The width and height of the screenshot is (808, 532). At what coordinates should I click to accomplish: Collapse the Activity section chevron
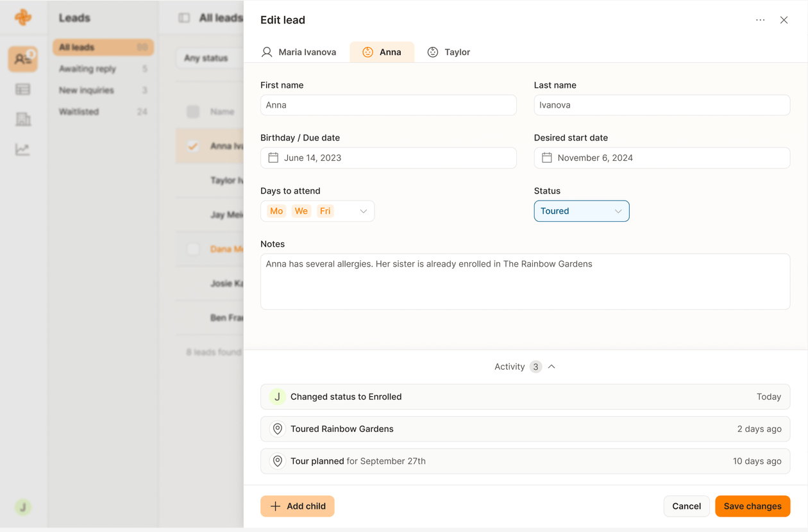pyautogui.click(x=551, y=367)
